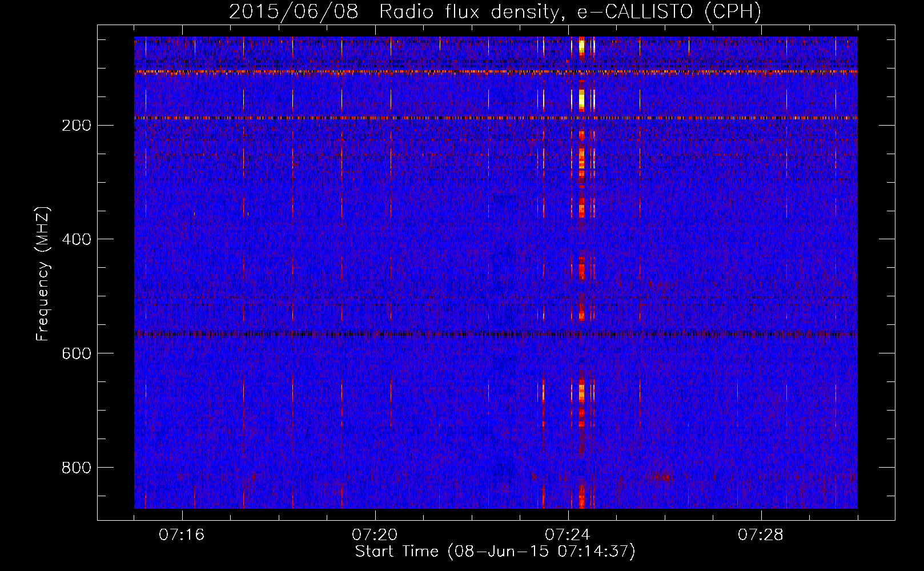Click the "200" frequency tick label
924x571 pixels.
click(77, 126)
